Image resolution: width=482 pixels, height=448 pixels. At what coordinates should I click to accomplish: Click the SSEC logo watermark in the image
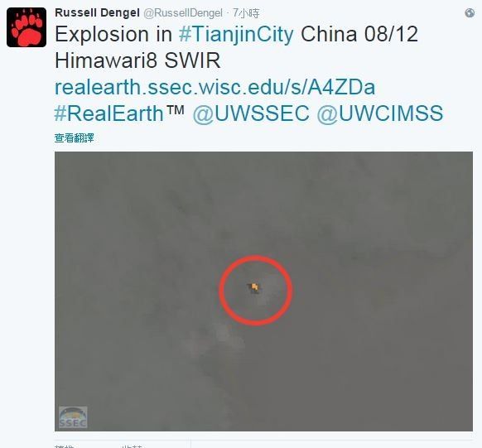pos(73,417)
